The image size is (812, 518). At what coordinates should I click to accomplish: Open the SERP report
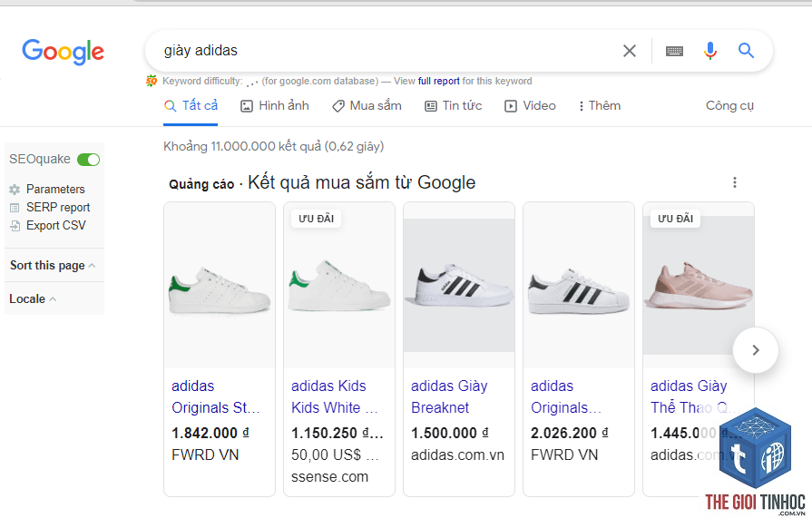[58, 207]
